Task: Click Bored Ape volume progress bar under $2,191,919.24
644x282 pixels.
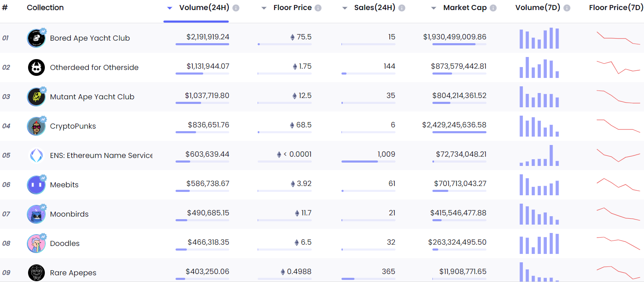Action: pos(202,44)
